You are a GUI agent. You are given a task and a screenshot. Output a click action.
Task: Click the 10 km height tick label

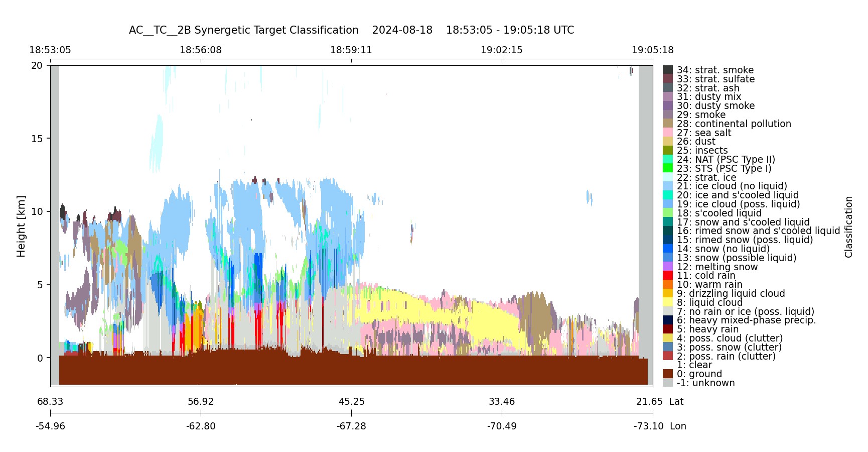click(37, 211)
